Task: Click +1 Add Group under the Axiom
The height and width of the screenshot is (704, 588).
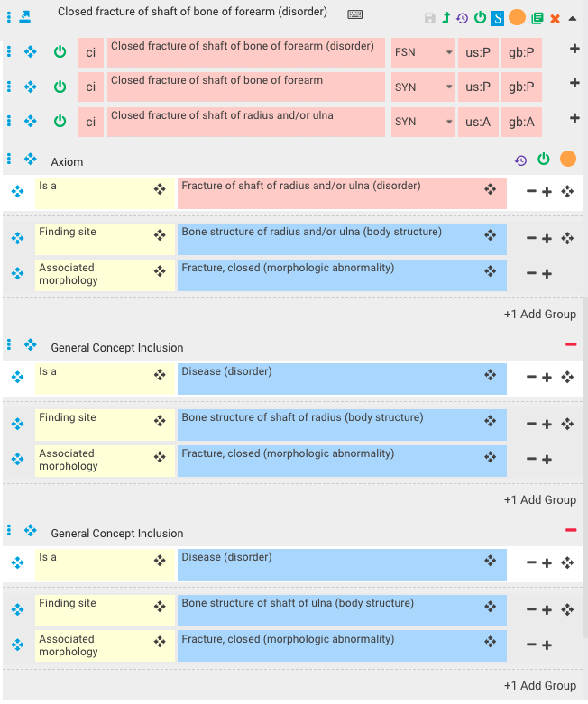Action: coord(540,315)
